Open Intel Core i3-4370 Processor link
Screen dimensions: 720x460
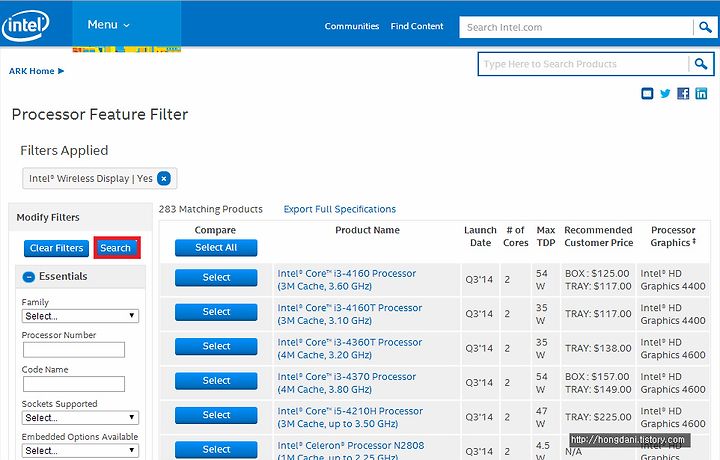pyautogui.click(x=347, y=383)
